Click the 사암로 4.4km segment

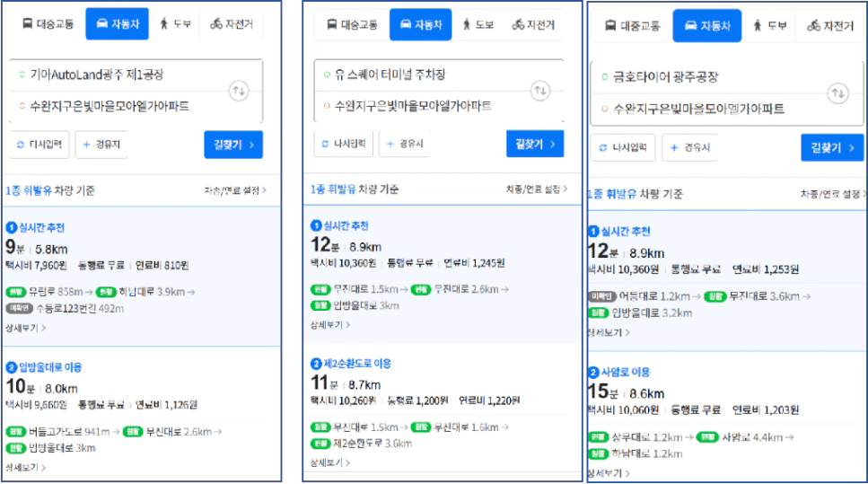pos(745,437)
